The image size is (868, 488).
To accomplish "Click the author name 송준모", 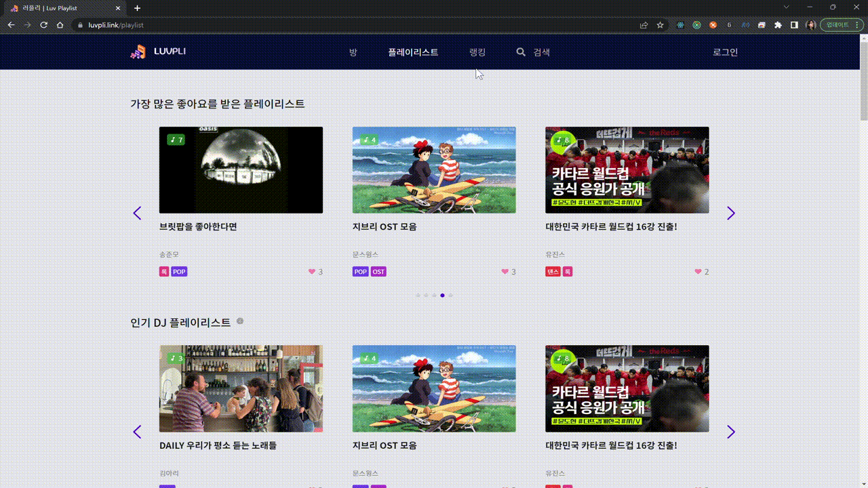I will click(169, 255).
